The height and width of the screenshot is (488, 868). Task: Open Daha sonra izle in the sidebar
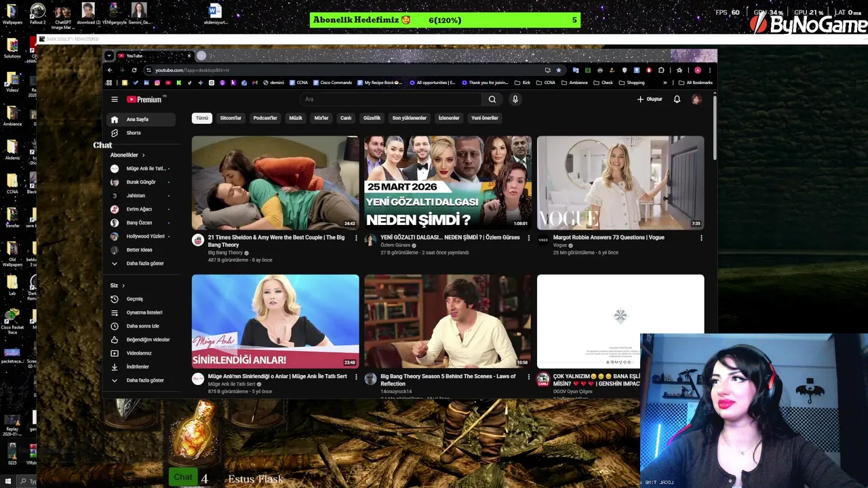point(141,326)
